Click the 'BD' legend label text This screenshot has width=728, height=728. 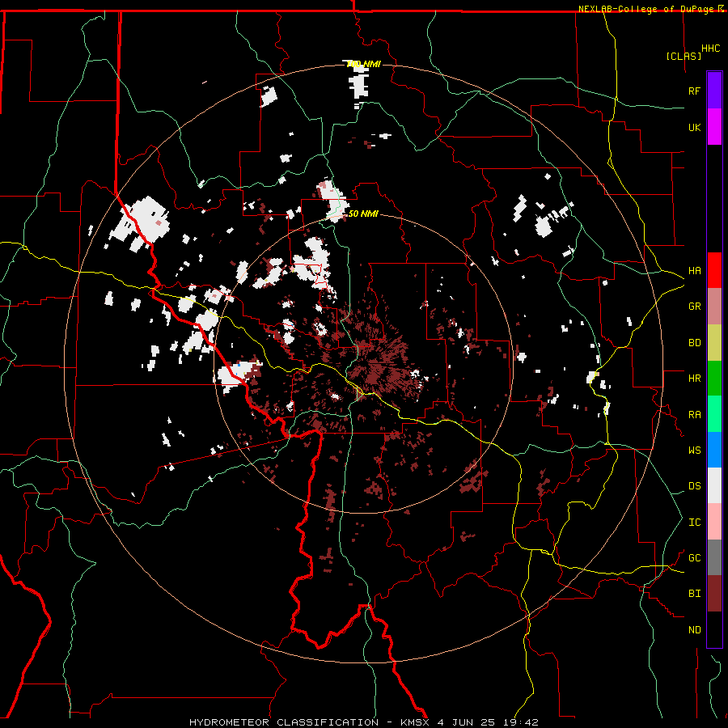pyautogui.click(x=694, y=343)
